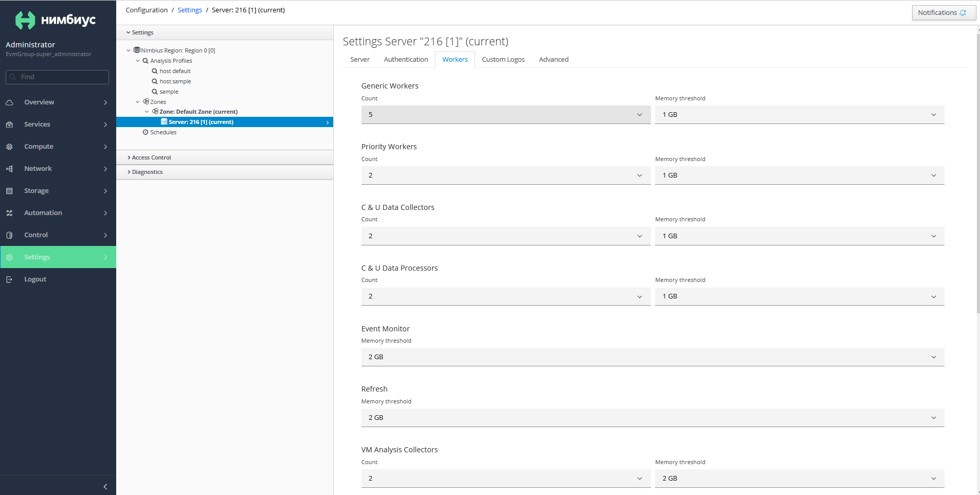Open VM Analysis Collectors Memory threshold dropdown

coord(800,479)
